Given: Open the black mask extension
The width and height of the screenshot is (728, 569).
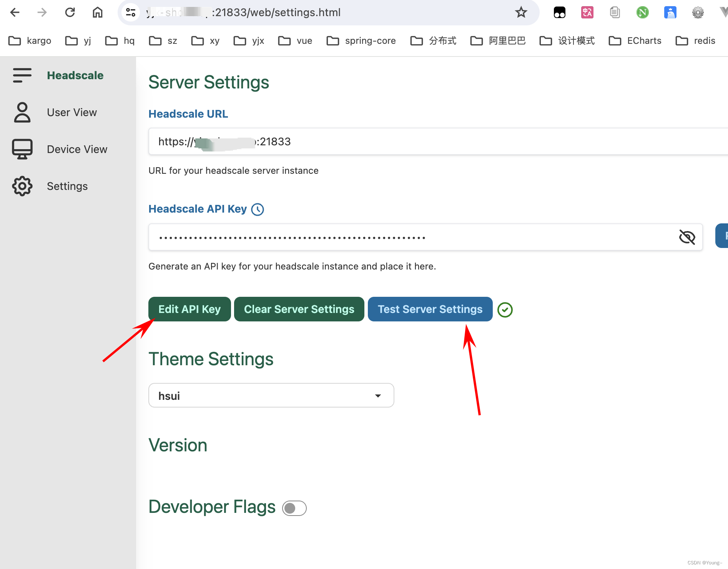Looking at the screenshot, I should coord(560,13).
